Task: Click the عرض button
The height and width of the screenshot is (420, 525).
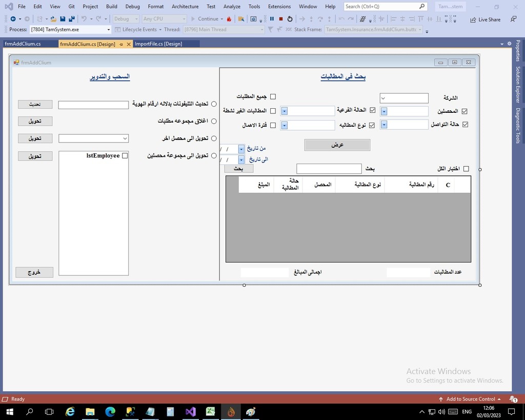Action: tap(337, 145)
